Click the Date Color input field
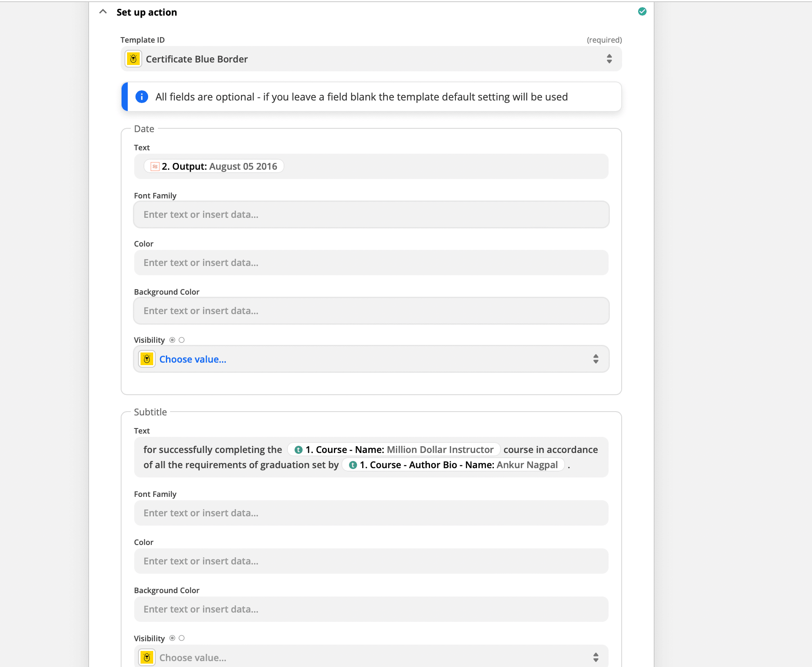 371,263
